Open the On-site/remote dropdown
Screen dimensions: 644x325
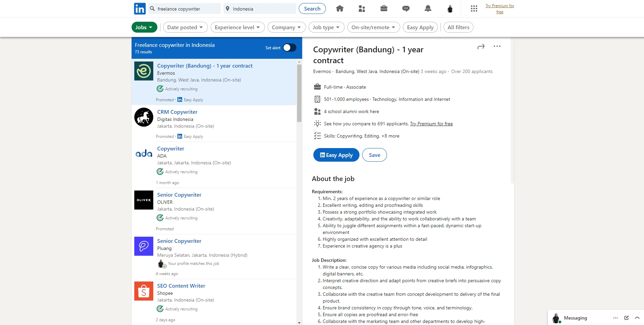click(x=373, y=27)
